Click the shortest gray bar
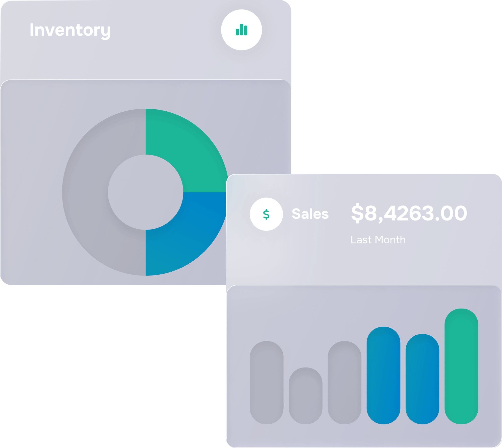The width and height of the screenshot is (502, 448). (305, 396)
